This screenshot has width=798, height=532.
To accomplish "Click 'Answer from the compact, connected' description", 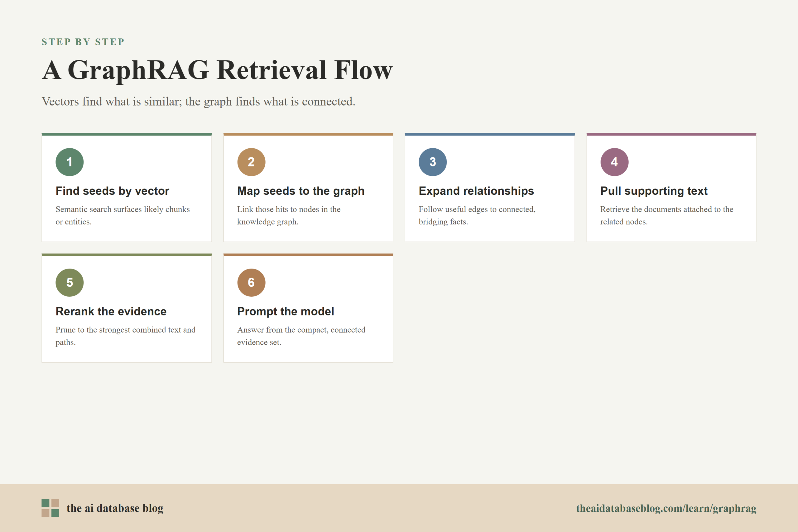I will (x=301, y=336).
